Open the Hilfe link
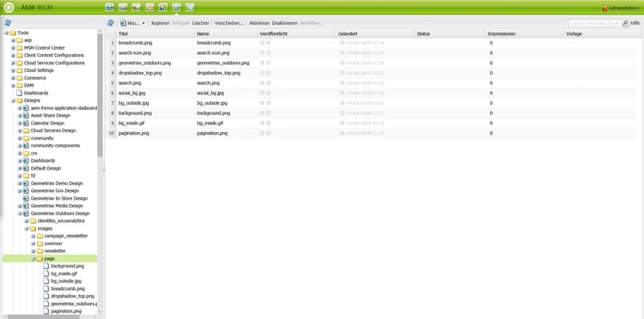Image resolution: width=644 pixels, height=319 pixels. (635, 23)
